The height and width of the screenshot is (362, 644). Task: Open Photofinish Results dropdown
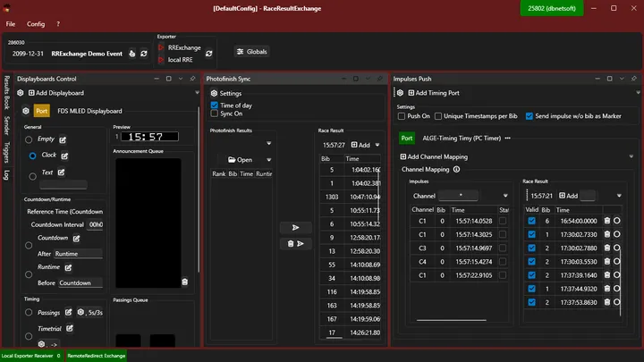[268, 143]
